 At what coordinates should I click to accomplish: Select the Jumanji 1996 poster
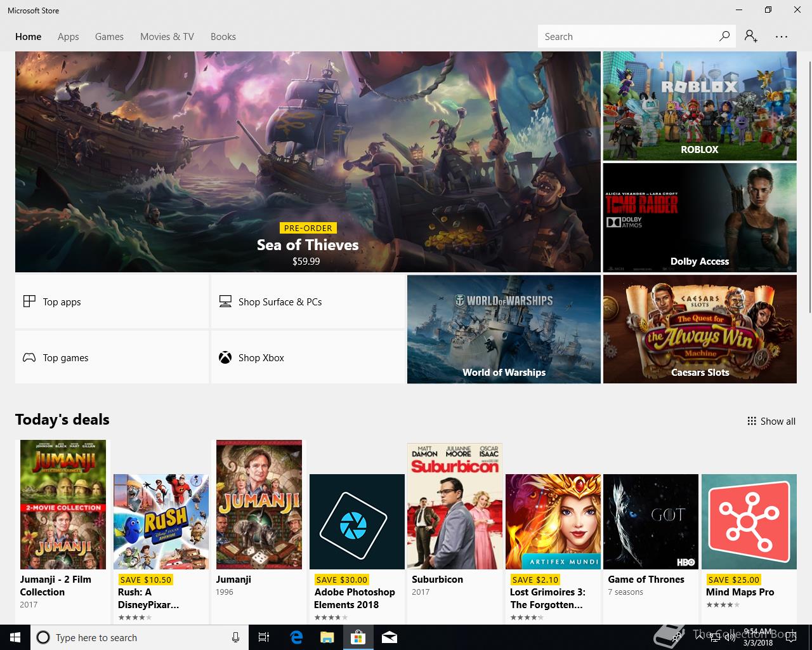tap(259, 505)
